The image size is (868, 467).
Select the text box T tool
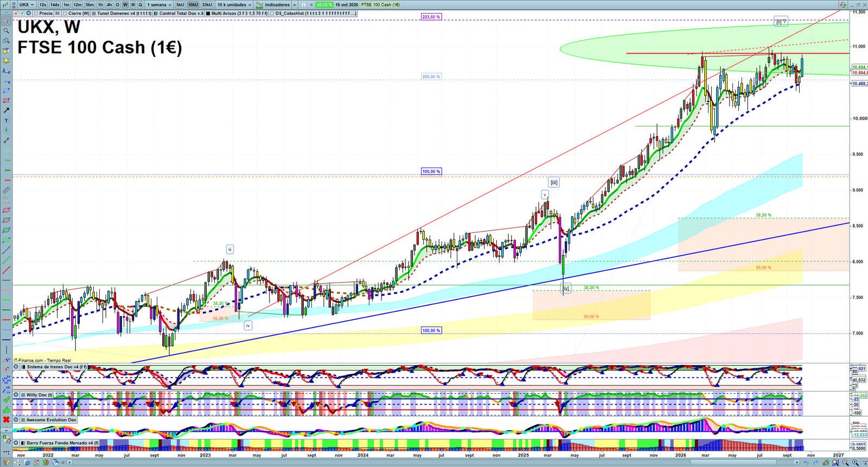(6, 120)
